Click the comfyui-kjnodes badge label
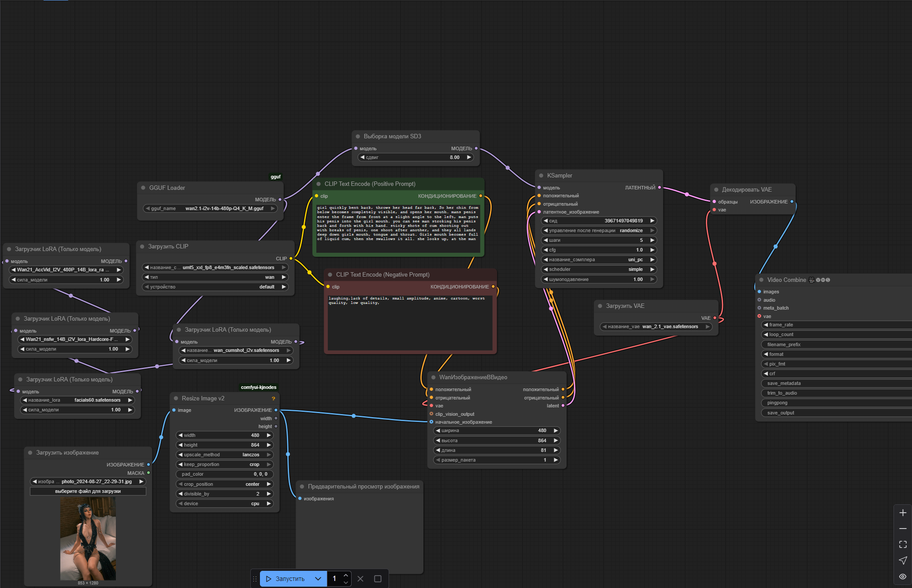Image resolution: width=912 pixels, height=588 pixels. (x=259, y=387)
